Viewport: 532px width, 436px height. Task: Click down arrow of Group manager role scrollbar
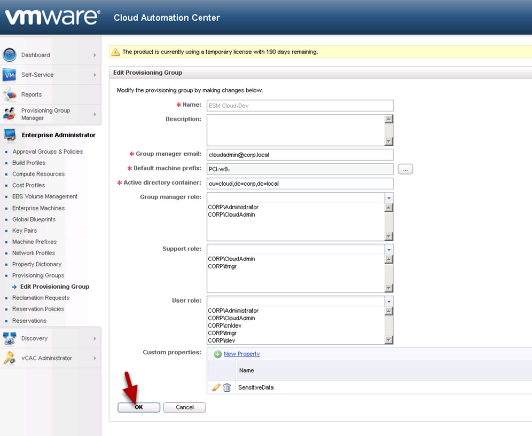[389, 236]
